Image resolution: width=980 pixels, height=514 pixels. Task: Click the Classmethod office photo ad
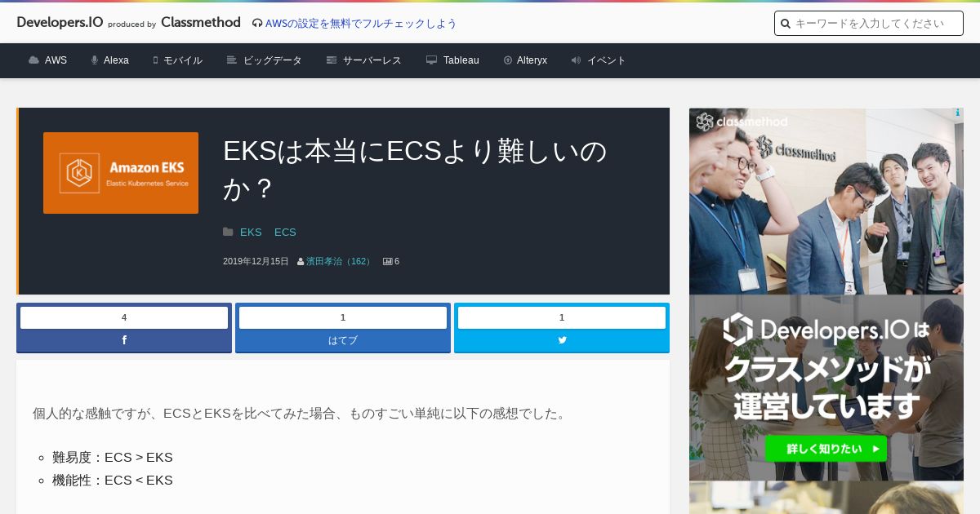826,201
